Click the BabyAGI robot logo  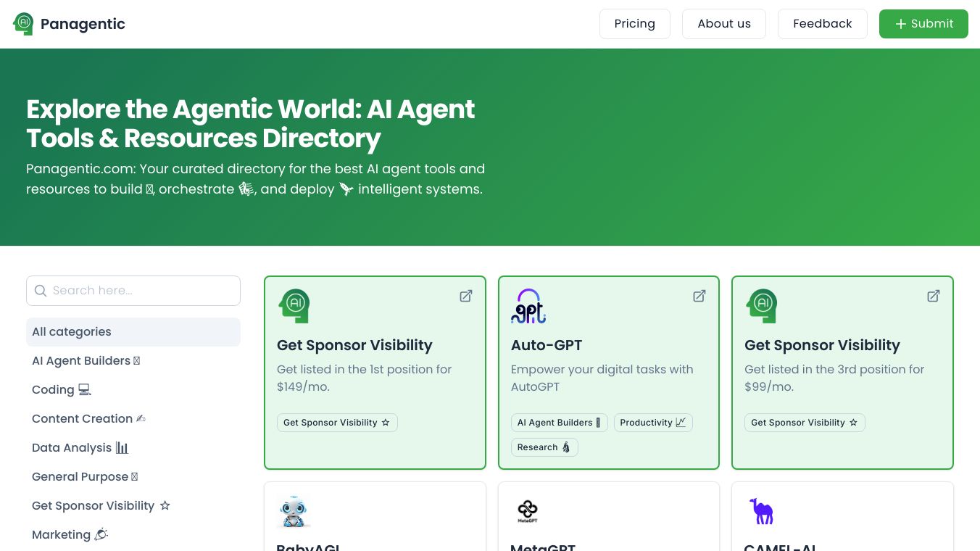[x=294, y=512]
